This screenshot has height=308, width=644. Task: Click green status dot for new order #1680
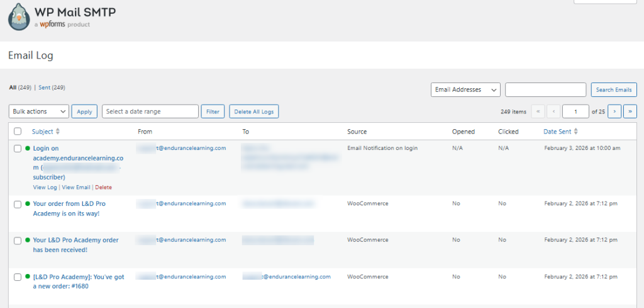[x=28, y=277]
